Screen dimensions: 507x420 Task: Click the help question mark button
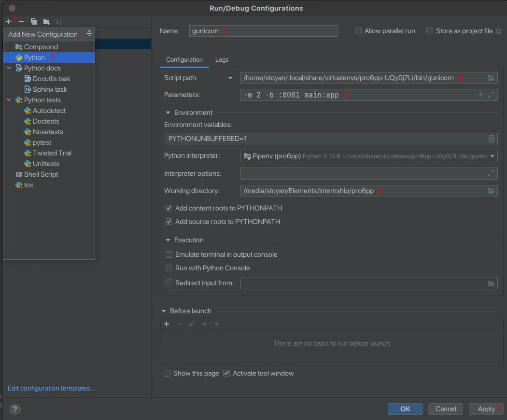15,409
